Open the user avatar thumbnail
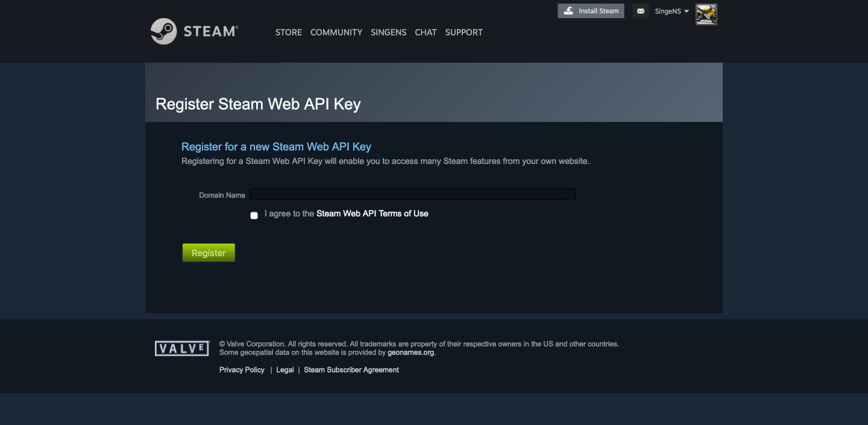The width and height of the screenshot is (868, 425). point(706,14)
